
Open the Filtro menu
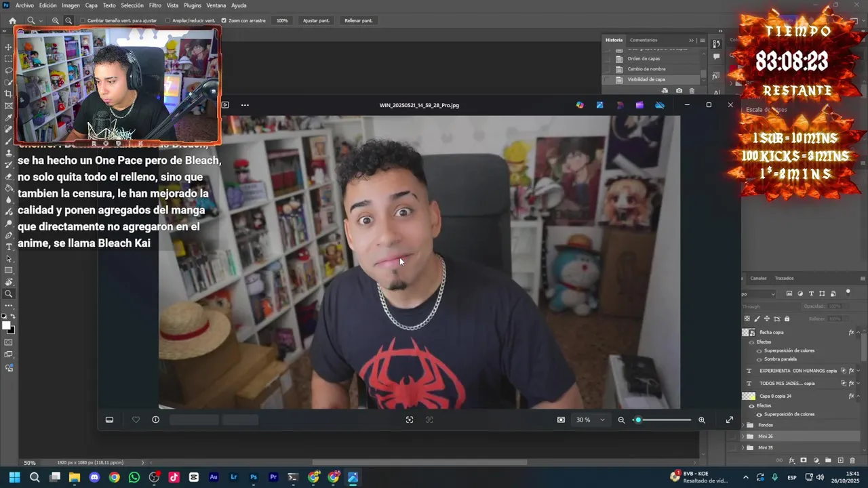(155, 5)
